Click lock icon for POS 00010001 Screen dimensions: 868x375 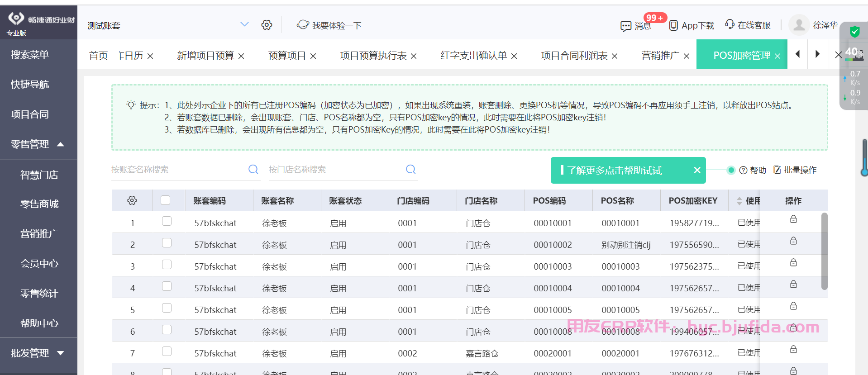(793, 219)
